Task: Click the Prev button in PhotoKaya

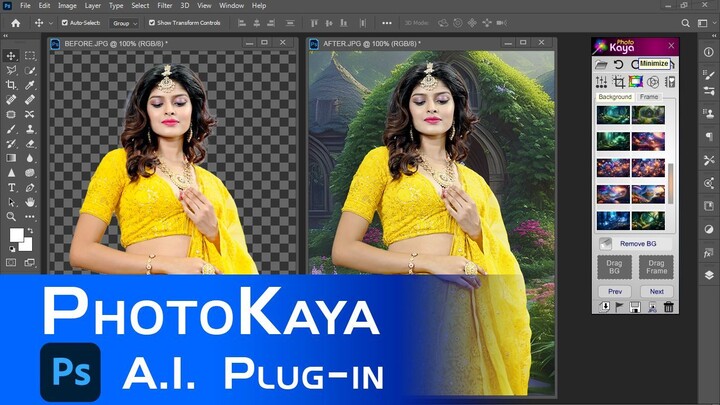Action: [x=615, y=292]
